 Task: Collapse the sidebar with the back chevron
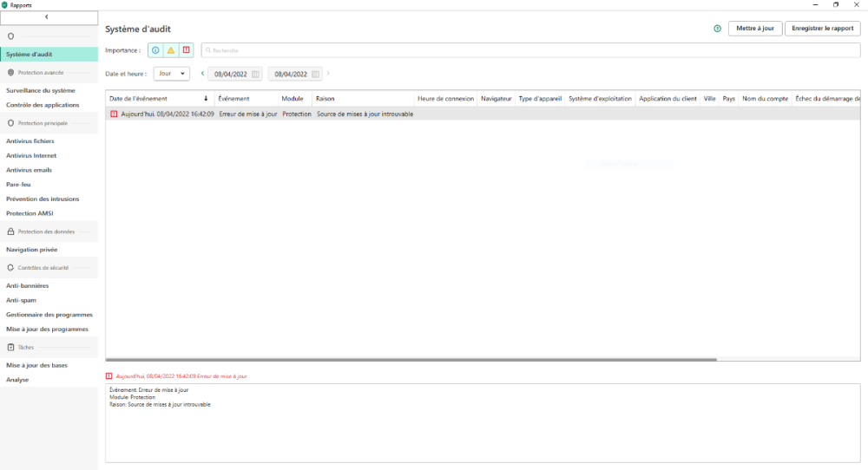point(49,17)
